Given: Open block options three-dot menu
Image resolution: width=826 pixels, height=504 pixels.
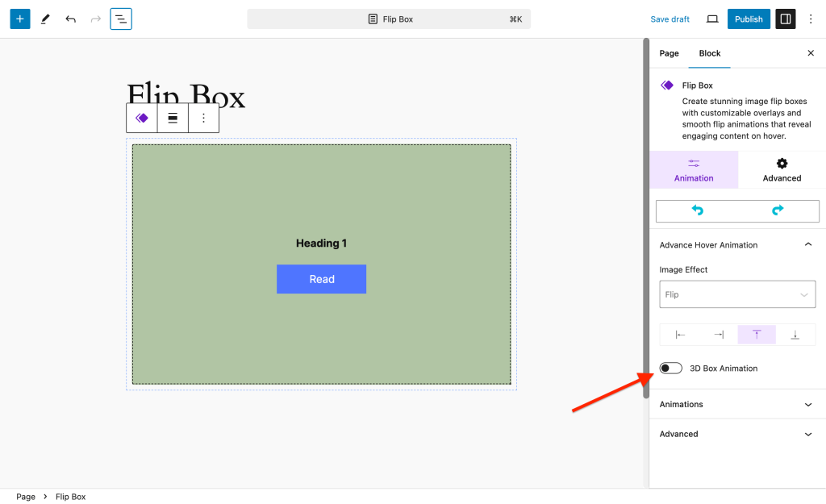Looking at the screenshot, I should point(203,118).
